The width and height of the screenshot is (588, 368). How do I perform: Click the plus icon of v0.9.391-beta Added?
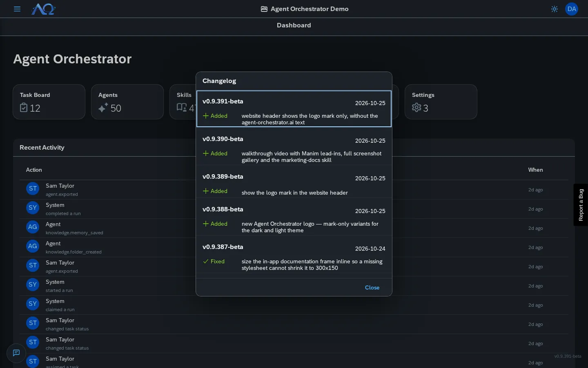(x=206, y=116)
